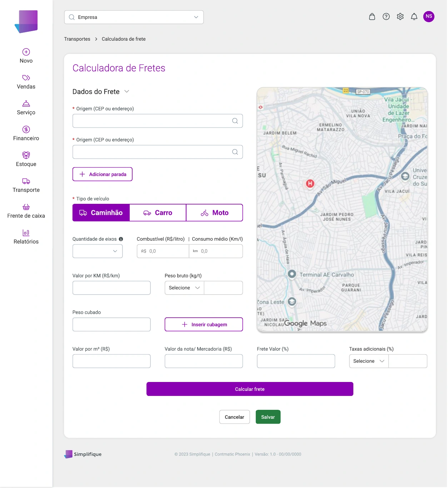
Task: Click the Valor por KM input
Action: (111, 288)
